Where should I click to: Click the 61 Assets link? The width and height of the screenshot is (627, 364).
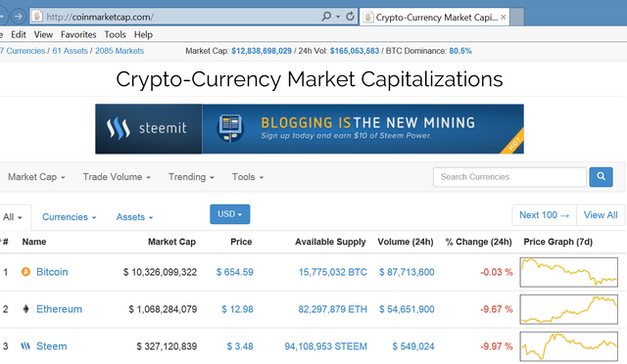[70, 51]
